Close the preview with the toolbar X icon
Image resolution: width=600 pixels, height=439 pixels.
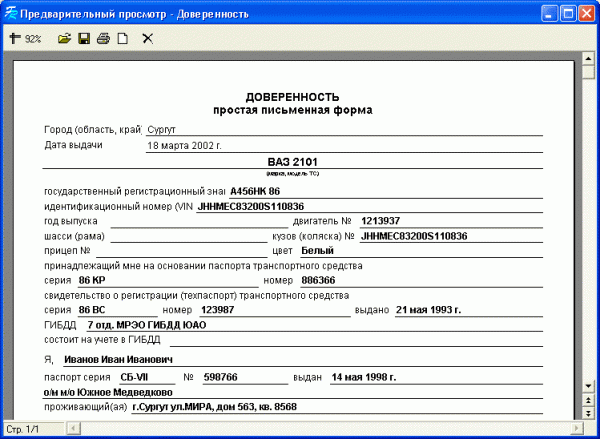coord(147,38)
